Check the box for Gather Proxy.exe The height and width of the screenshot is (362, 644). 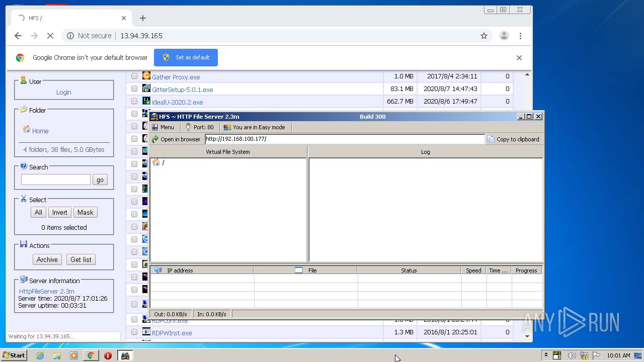134,76
